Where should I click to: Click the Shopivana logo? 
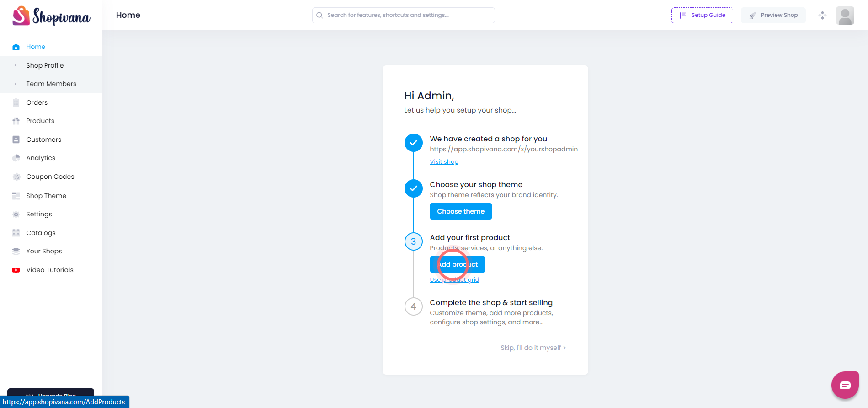(51, 16)
